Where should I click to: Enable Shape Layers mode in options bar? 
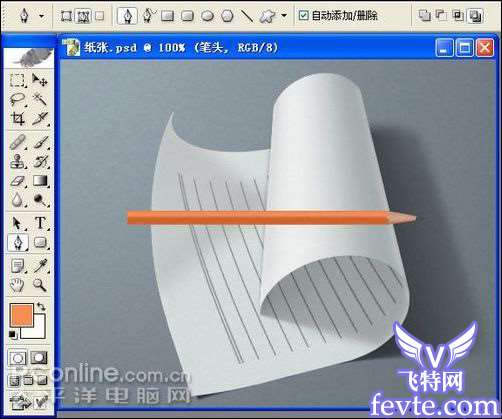pyautogui.click(x=66, y=16)
